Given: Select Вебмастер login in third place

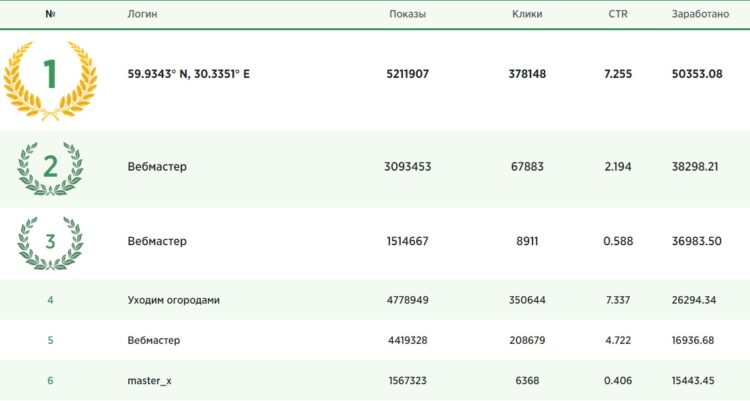Looking at the screenshot, I should (x=157, y=241).
